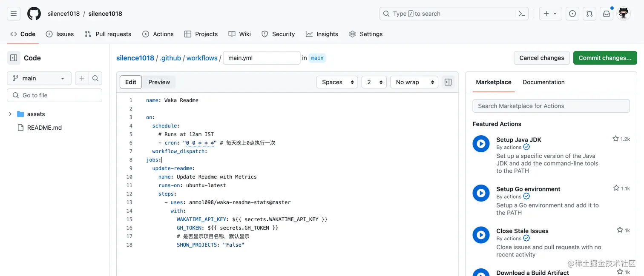Open the create new plus menu
The height and width of the screenshot is (276, 644).
pyautogui.click(x=550, y=14)
